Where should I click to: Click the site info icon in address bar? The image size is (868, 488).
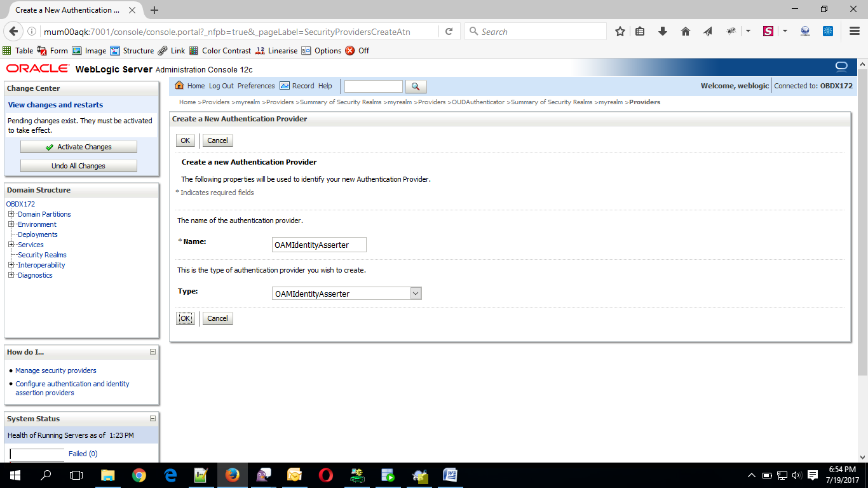pyautogui.click(x=32, y=32)
